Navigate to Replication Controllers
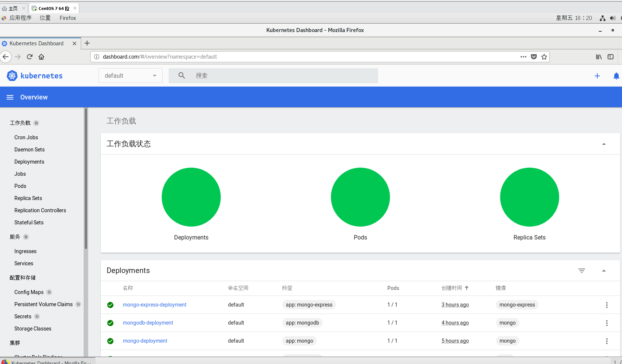 point(40,210)
